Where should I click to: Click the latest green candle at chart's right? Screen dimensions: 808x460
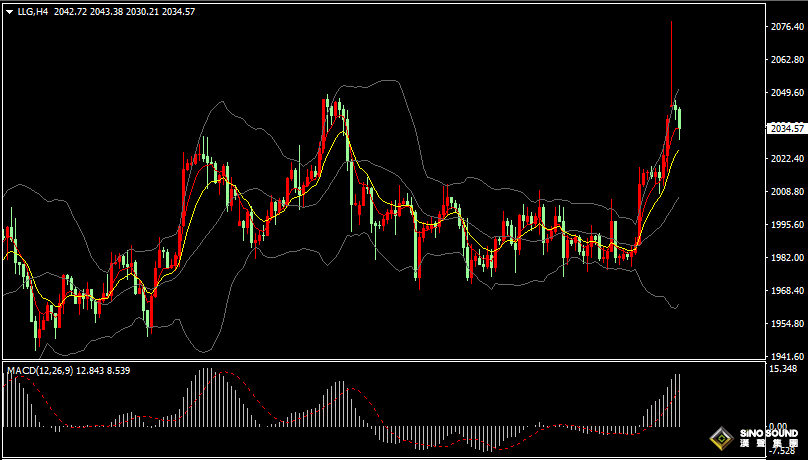point(679,117)
